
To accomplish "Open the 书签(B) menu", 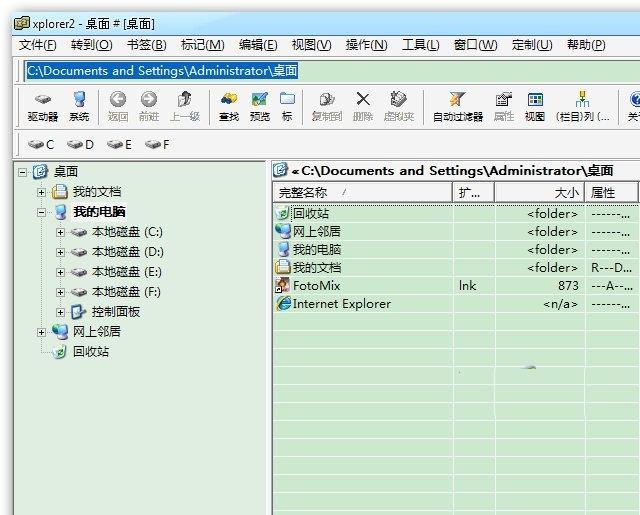I will [146, 45].
